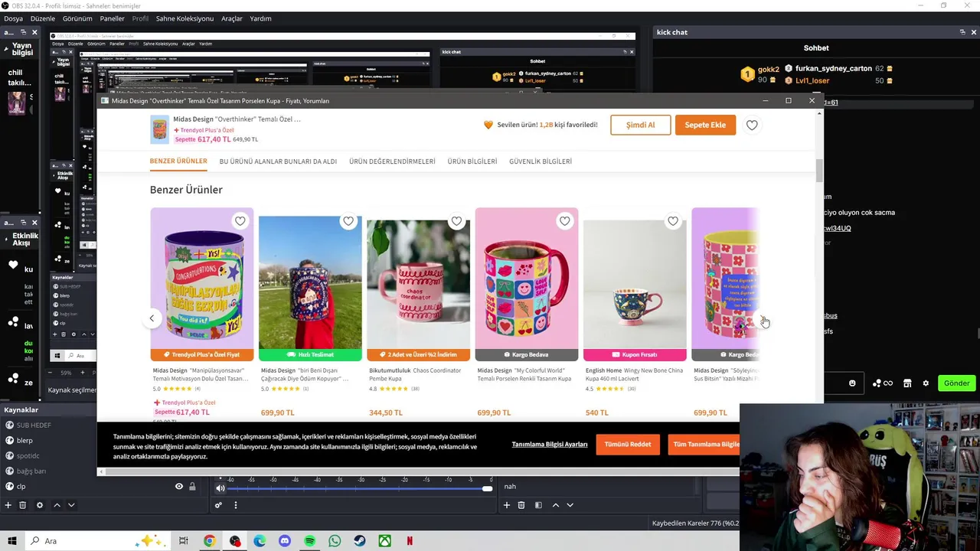
Task: Float the kick chat dock
Action: click(x=962, y=32)
